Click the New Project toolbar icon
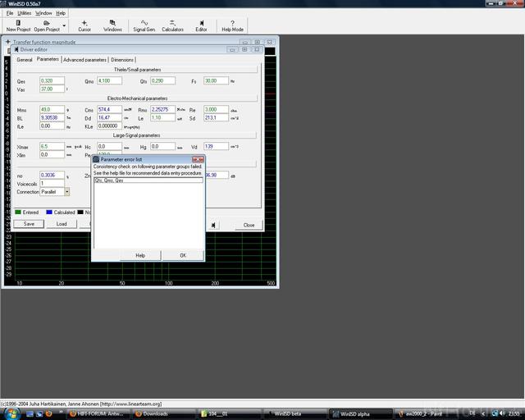 [18, 25]
